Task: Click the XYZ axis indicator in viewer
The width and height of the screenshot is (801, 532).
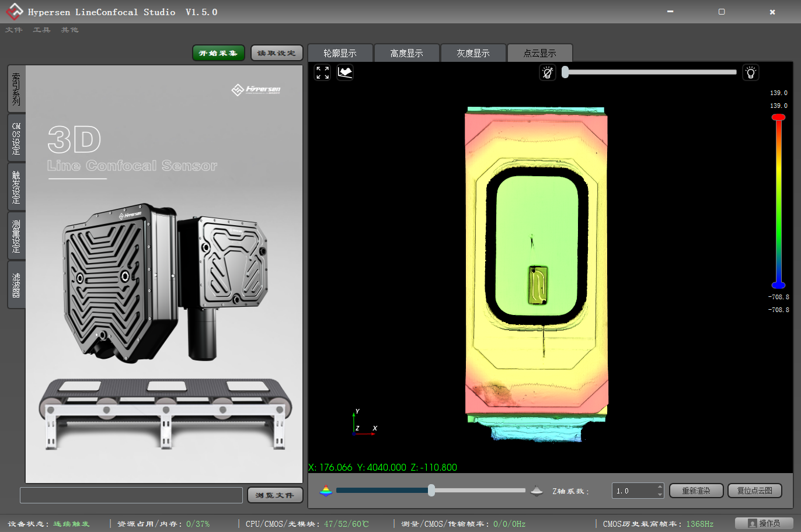Action: coord(364,421)
